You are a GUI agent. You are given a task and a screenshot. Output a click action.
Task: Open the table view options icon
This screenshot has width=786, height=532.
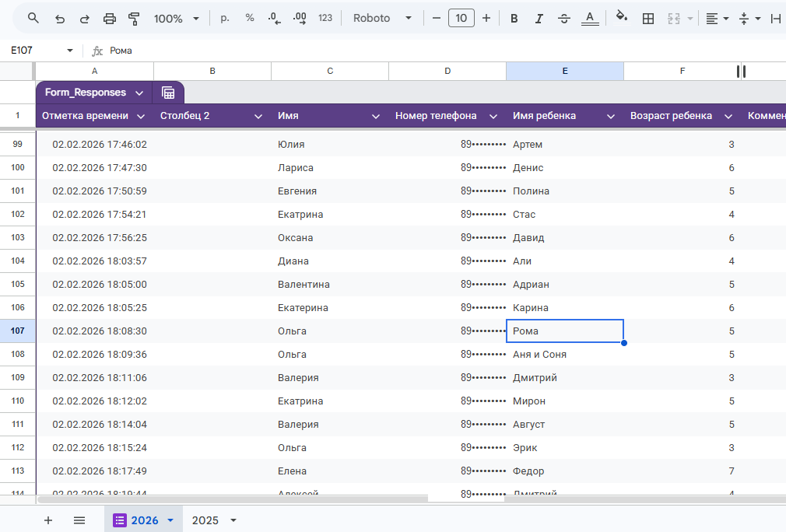coord(168,93)
